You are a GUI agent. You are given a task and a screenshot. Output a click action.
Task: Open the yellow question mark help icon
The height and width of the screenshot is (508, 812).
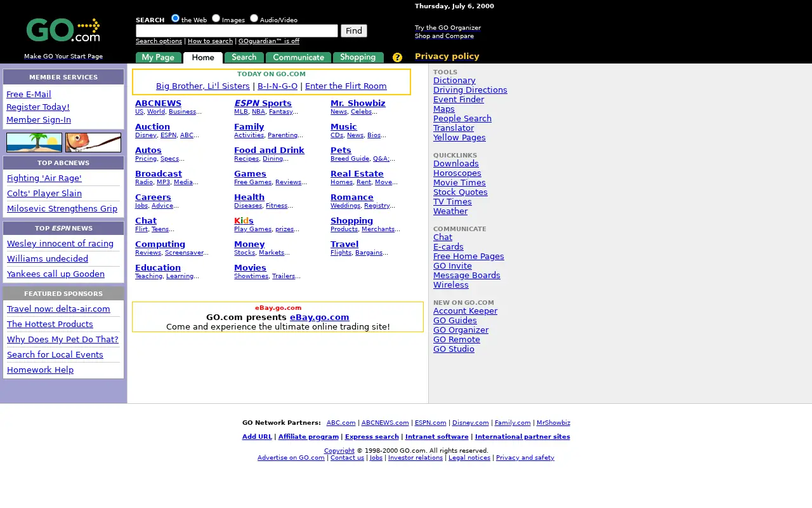tap(397, 57)
